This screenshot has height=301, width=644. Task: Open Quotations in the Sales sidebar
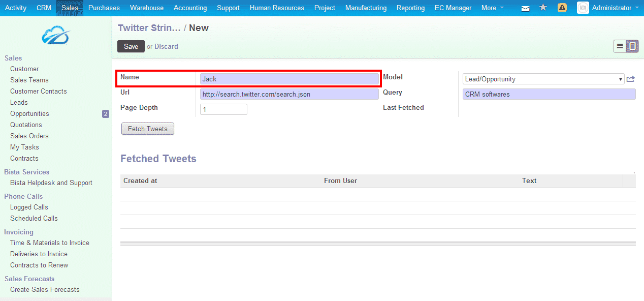click(26, 125)
